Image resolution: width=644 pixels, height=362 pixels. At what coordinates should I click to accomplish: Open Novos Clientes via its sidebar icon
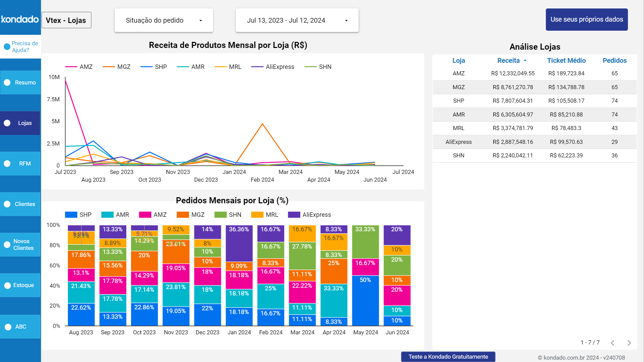point(7,244)
